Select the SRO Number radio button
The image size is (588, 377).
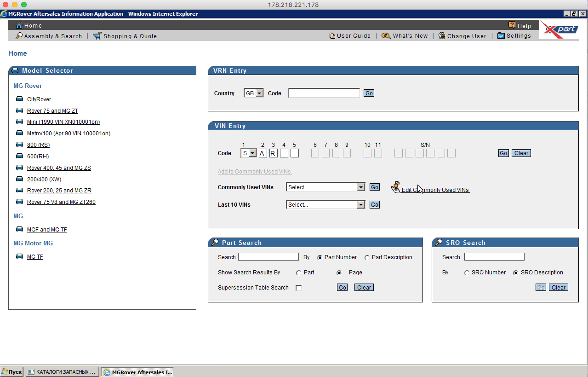467,273
